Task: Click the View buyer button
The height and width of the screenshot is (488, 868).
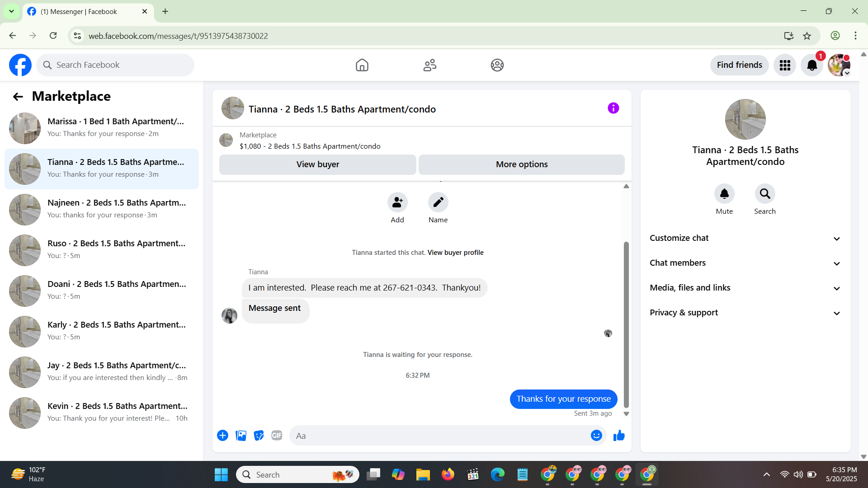Action: coord(317,164)
